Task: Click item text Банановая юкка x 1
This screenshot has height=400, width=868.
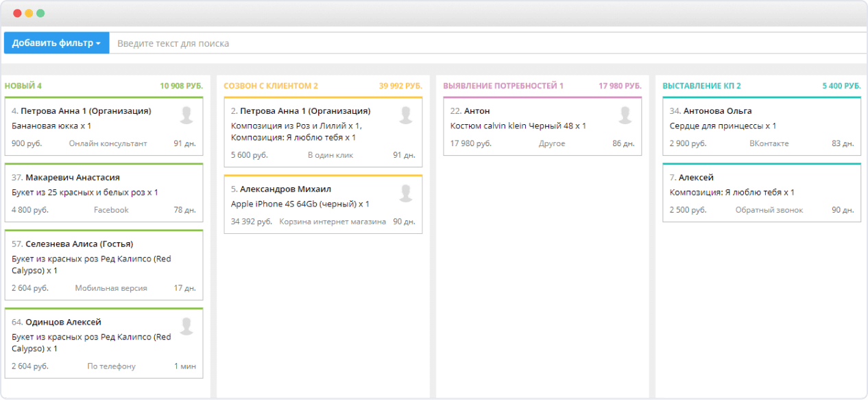Action: click(51, 126)
